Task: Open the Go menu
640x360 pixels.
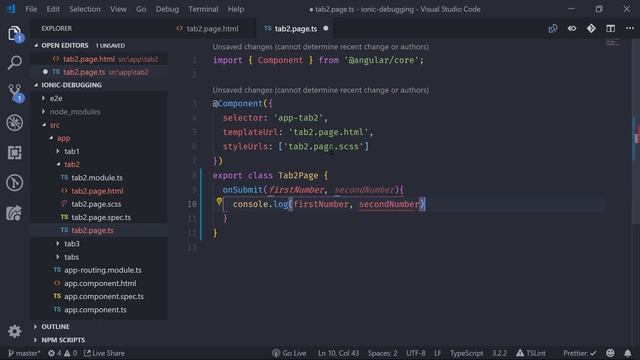Action: (141, 9)
